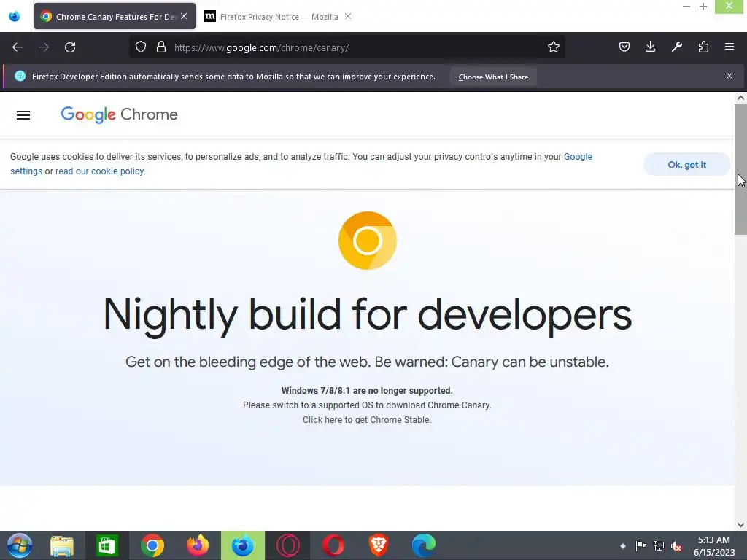Save page to Pocket
Image resolution: width=747 pixels, height=560 pixels.
pyautogui.click(x=624, y=47)
